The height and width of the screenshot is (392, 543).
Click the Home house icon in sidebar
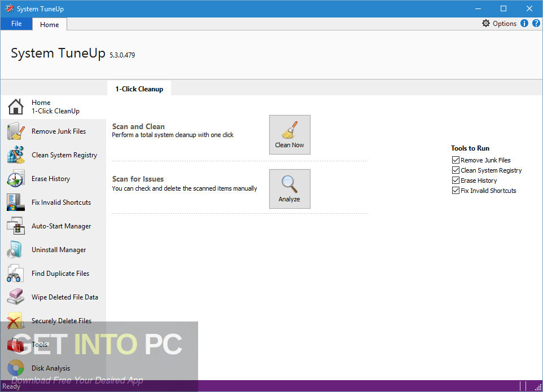point(16,107)
